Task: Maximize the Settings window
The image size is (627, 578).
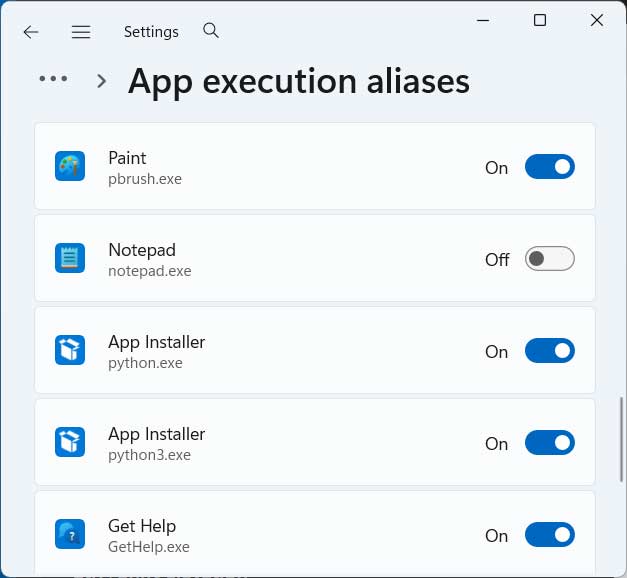Action: click(540, 20)
